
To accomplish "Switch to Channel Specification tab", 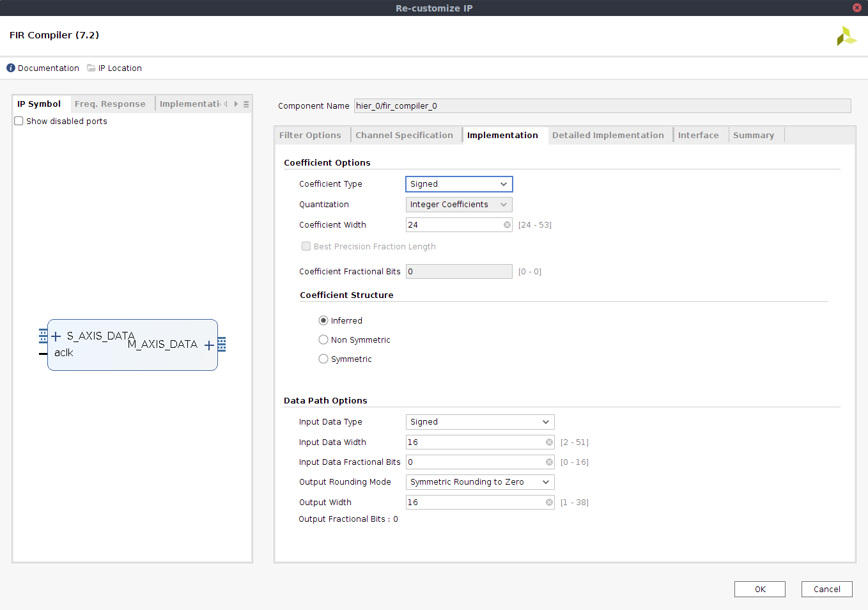I will pos(404,136).
